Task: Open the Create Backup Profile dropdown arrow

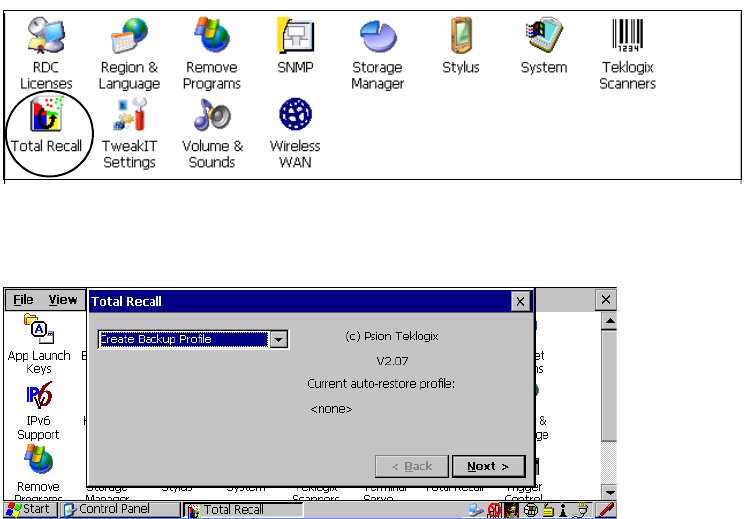Action: pos(279,340)
